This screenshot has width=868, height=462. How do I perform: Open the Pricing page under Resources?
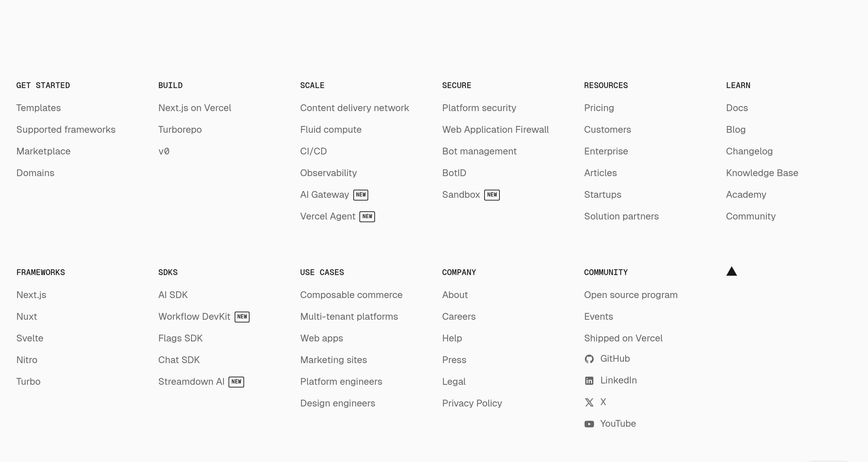coord(599,108)
